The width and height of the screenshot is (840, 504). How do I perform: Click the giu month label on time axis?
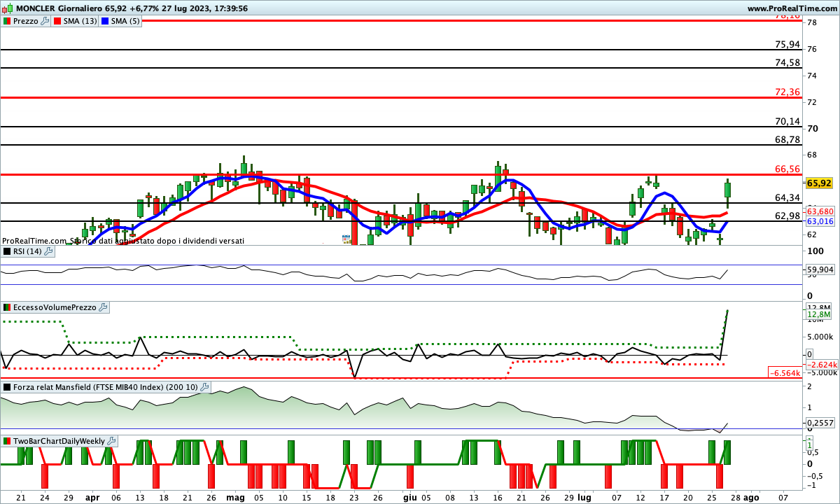[409, 496]
